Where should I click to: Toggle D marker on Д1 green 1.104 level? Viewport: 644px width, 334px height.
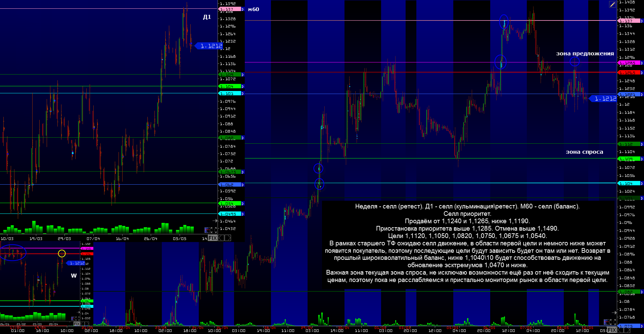point(242,87)
